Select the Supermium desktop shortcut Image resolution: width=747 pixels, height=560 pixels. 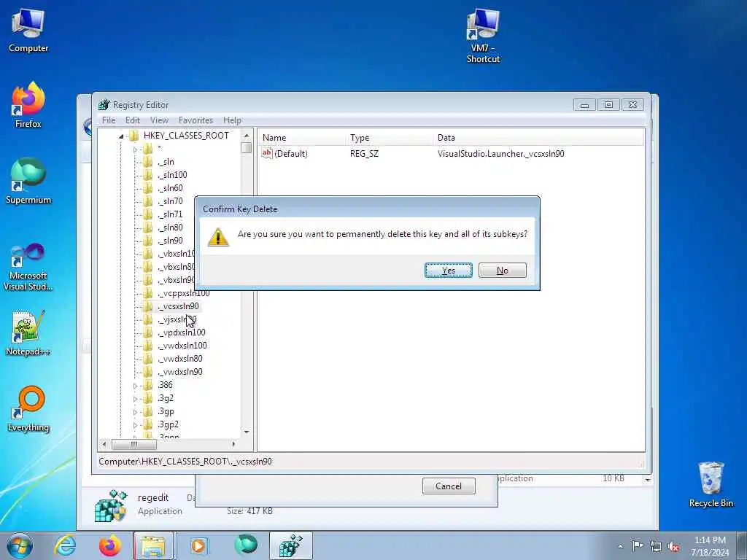(28, 181)
